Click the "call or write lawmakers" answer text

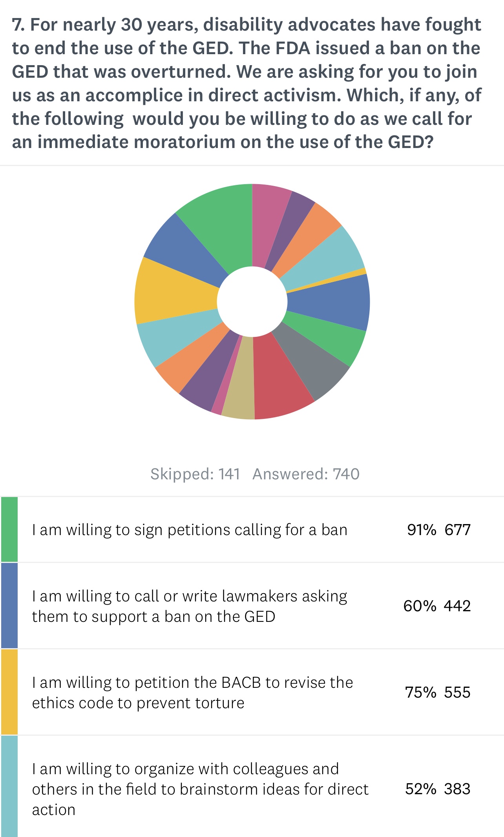[x=190, y=606]
